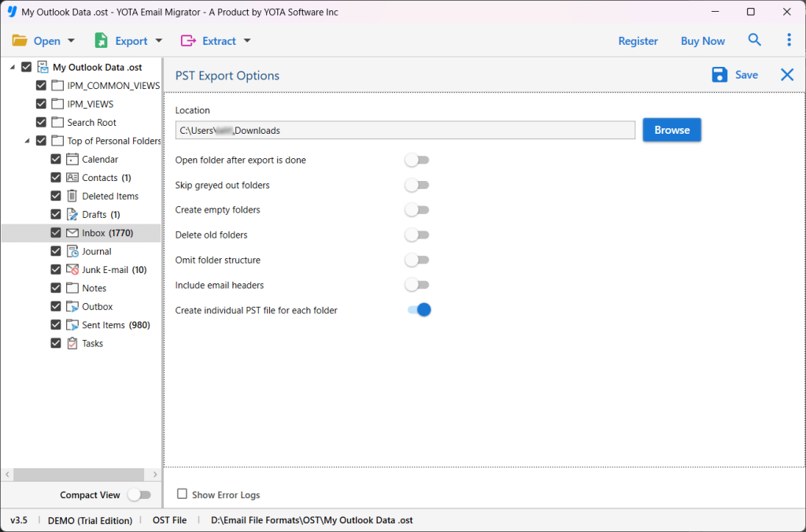
Task: Click the Junk E-mail blocked envelope icon
Action: click(72, 270)
